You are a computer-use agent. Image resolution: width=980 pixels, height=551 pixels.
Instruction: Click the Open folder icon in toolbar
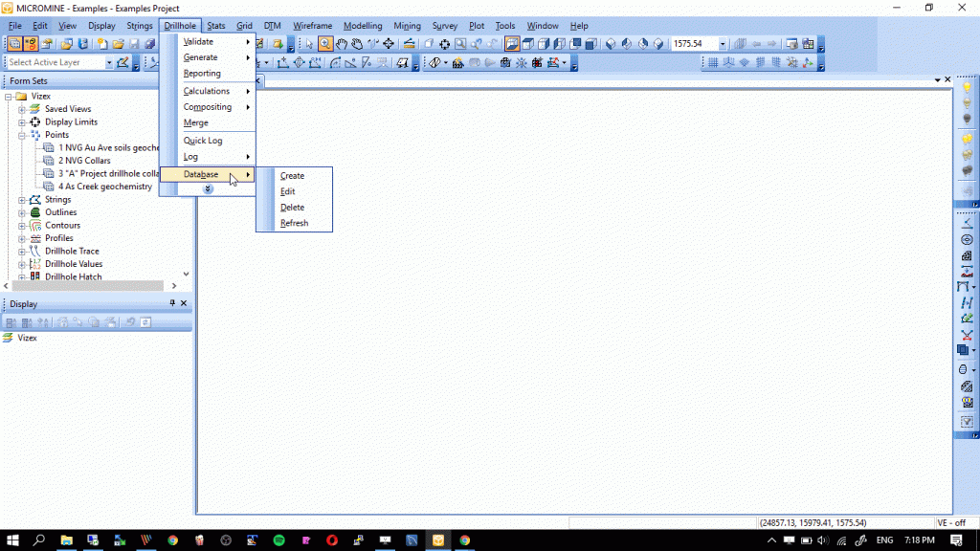coord(118,44)
